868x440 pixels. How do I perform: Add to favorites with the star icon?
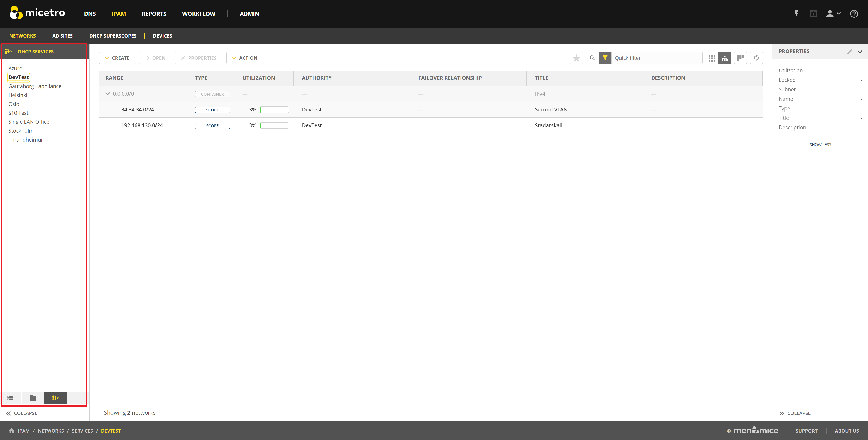[x=576, y=58]
